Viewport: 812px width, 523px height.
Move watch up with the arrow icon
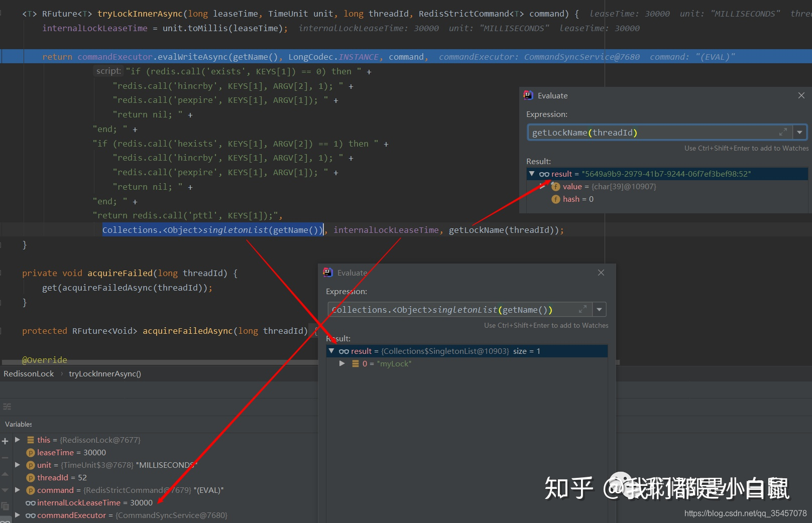pyautogui.click(x=5, y=474)
